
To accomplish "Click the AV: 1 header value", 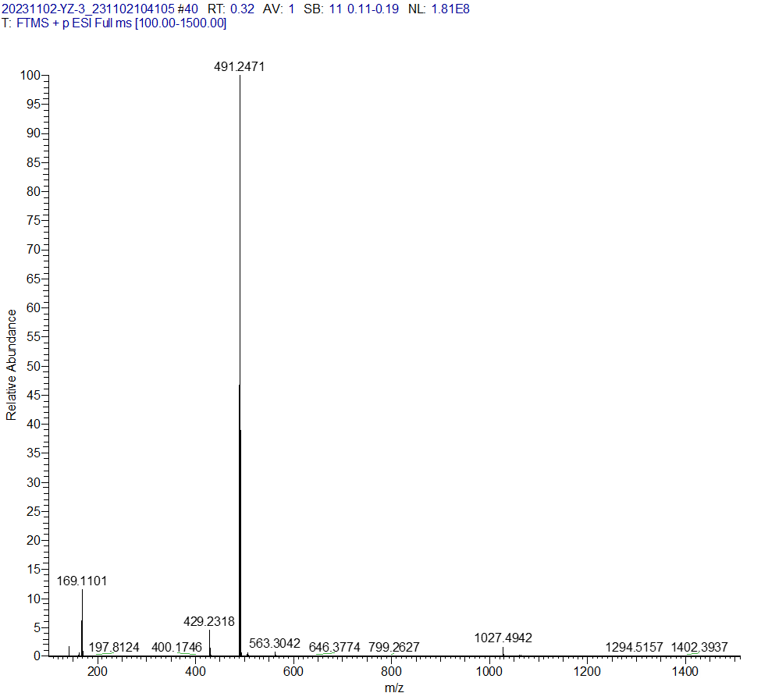I will click(279, 9).
